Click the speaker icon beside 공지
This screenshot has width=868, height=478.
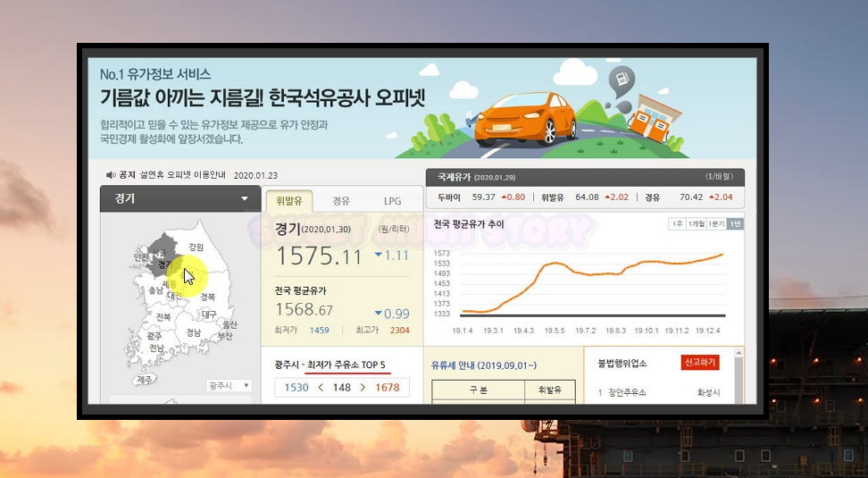click(x=110, y=175)
